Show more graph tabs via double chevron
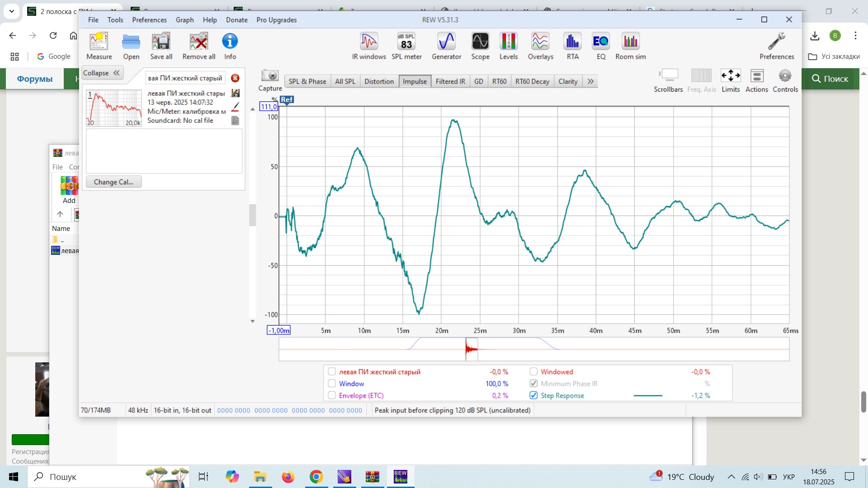 click(x=590, y=81)
